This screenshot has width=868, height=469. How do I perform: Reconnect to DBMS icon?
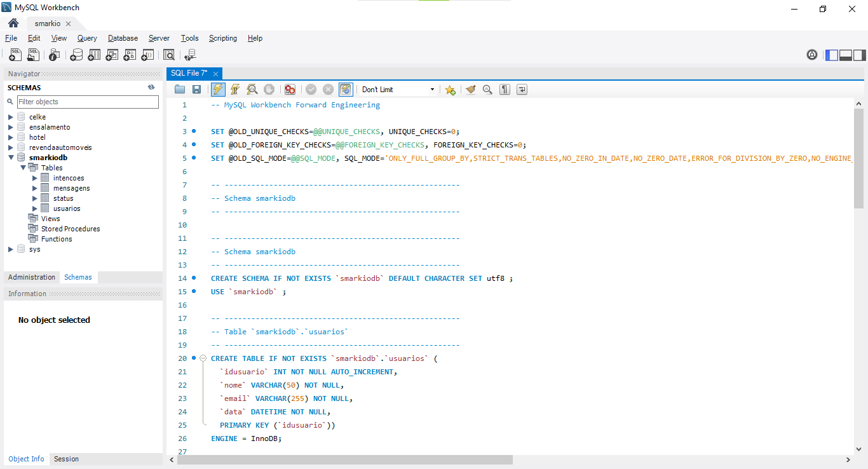click(190, 55)
